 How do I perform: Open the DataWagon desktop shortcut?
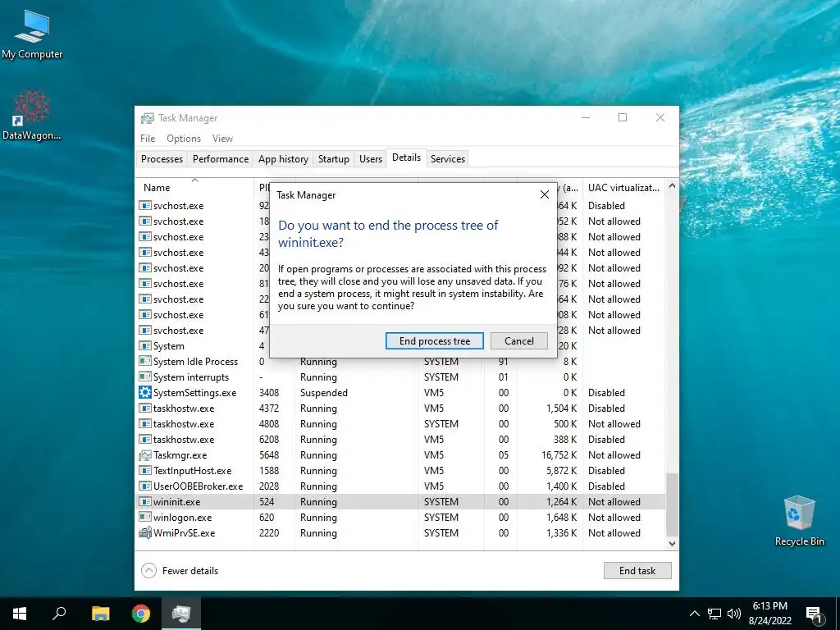pyautogui.click(x=32, y=115)
